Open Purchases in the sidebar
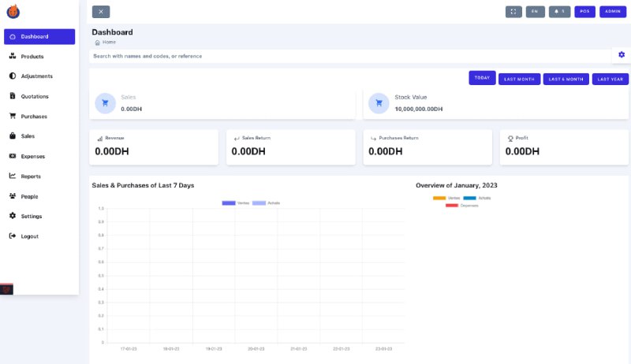 (39, 117)
